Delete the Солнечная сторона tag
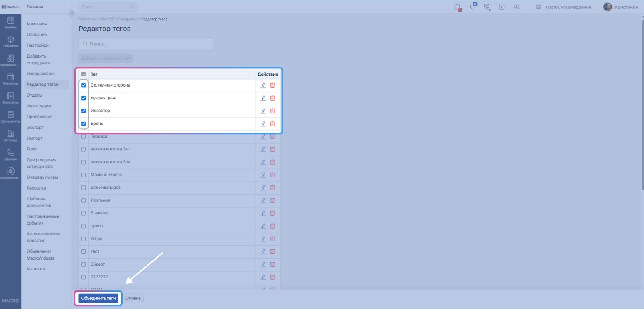The image size is (644, 309). pyautogui.click(x=272, y=85)
